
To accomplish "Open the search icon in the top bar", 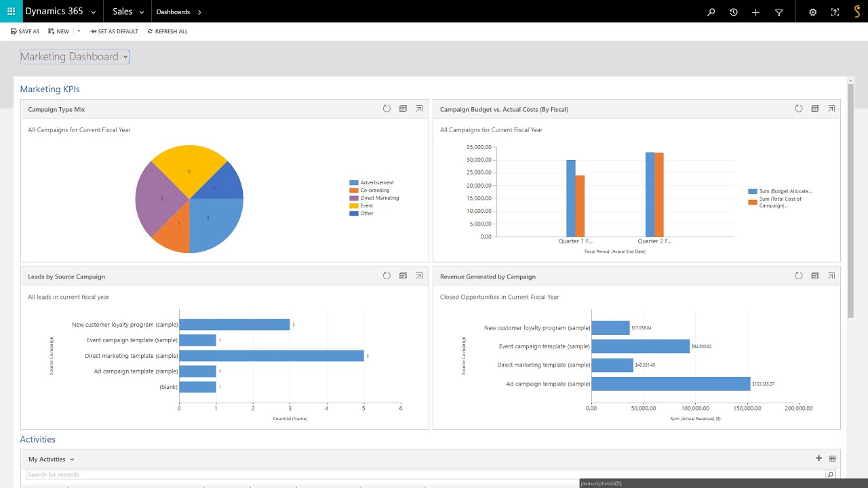I will click(x=711, y=12).
